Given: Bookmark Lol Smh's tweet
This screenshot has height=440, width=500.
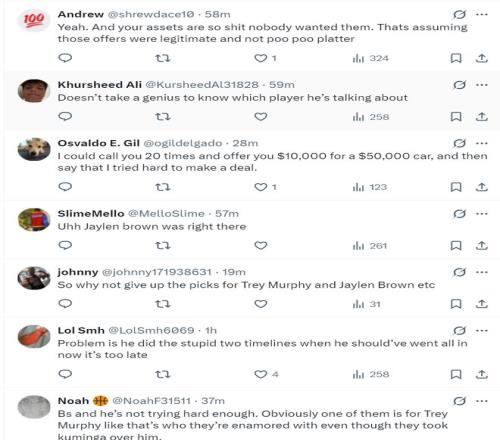Looking at the screenshot, I should (456, 374).
